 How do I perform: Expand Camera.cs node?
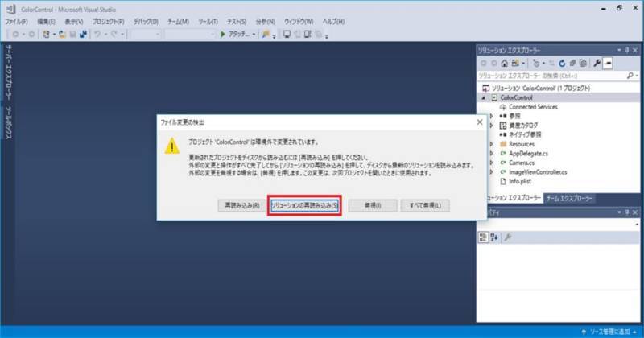pyautogui.click(x=491, y=163)
